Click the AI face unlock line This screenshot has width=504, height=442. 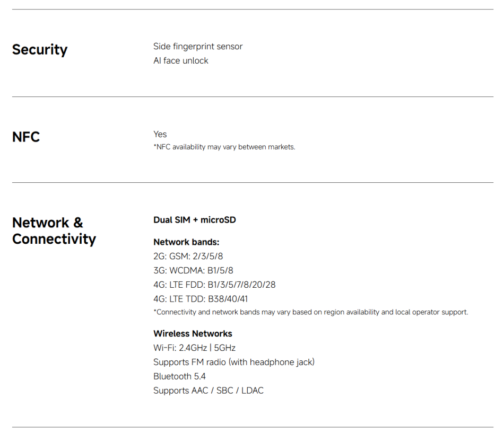pyautogui.click(x=180, y=61)
